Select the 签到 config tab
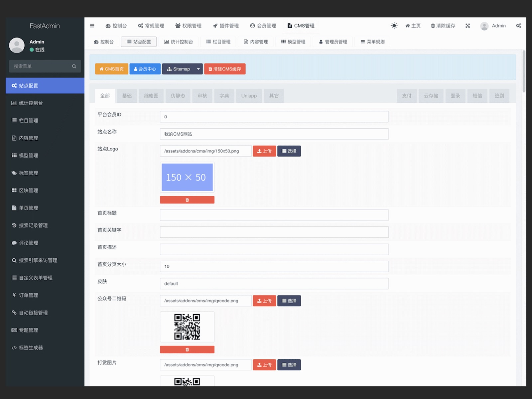Viewport: 532px width, 399px height. (x=499, y=96)
